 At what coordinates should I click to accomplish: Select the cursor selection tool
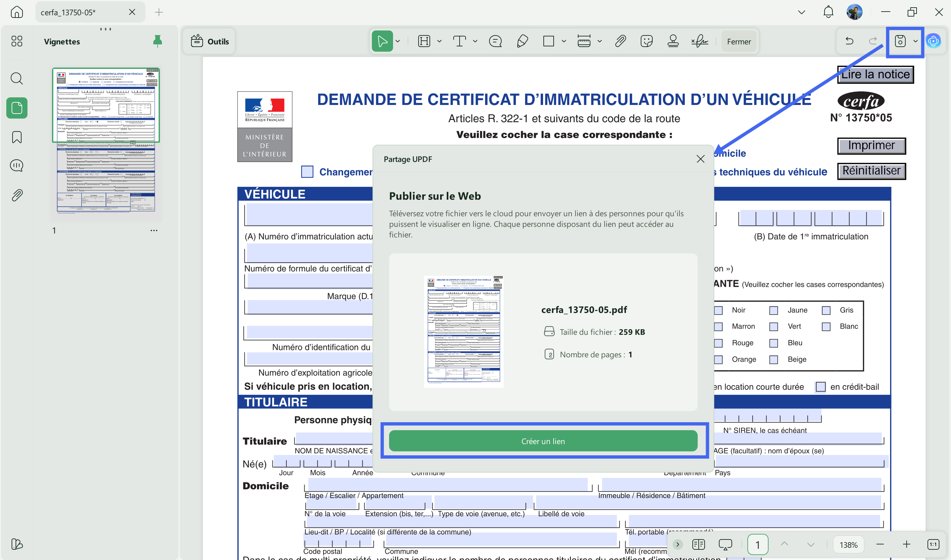tap(382, 41)
